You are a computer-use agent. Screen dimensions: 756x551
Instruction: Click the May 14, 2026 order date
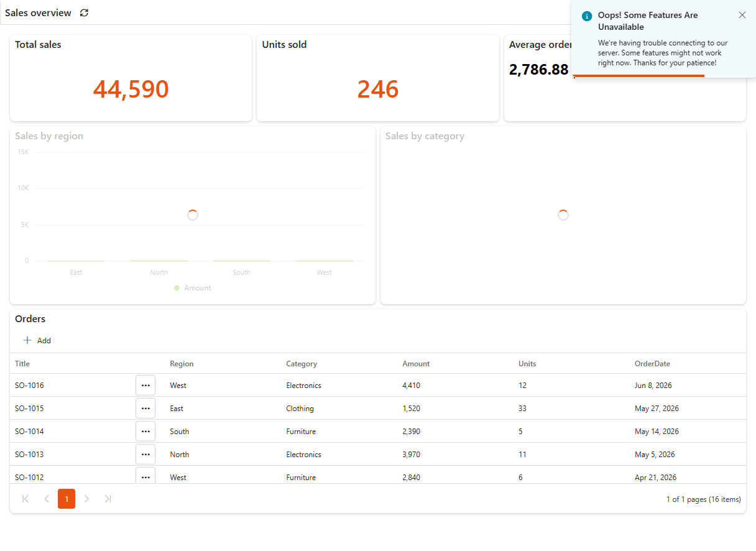click(657, 432)
